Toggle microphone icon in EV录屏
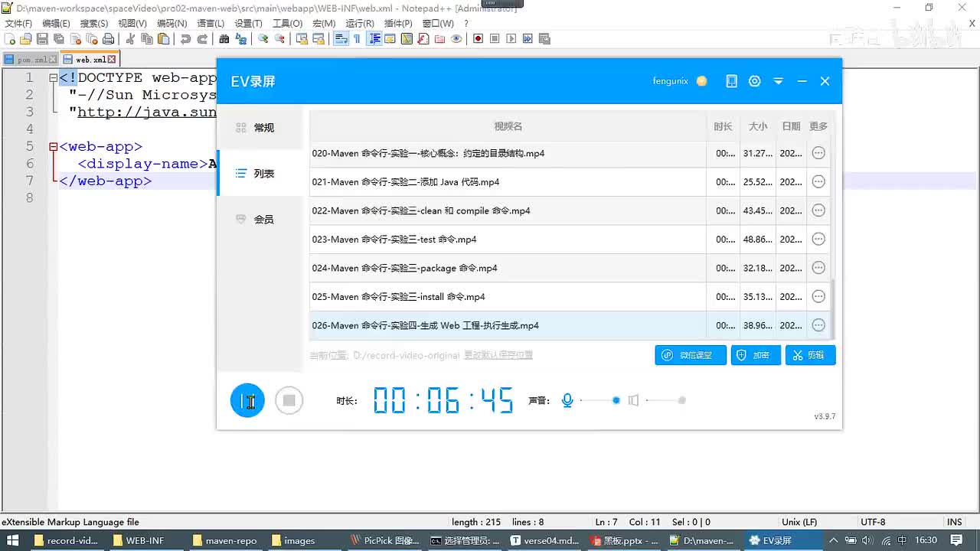This screenshot has height=551, width=980. pos(567,400)
